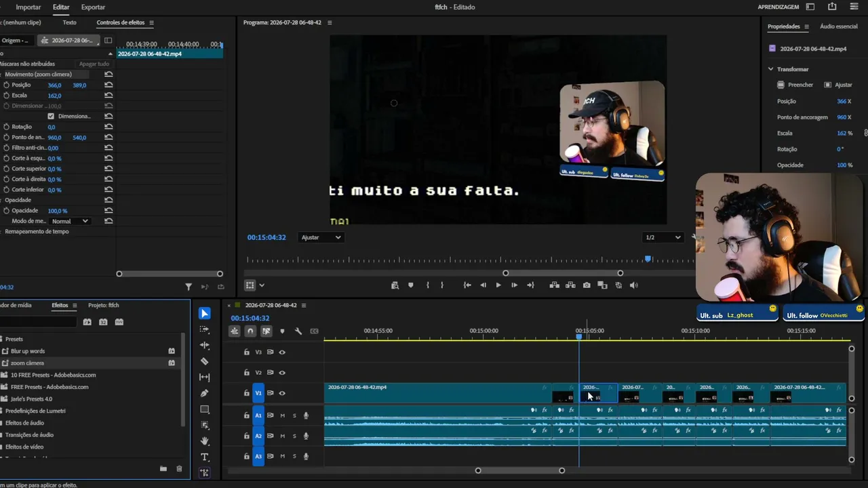Click the Ajustar button in Propriedades
The height and width of the screenshot is (488, 868).
point(838,85)
